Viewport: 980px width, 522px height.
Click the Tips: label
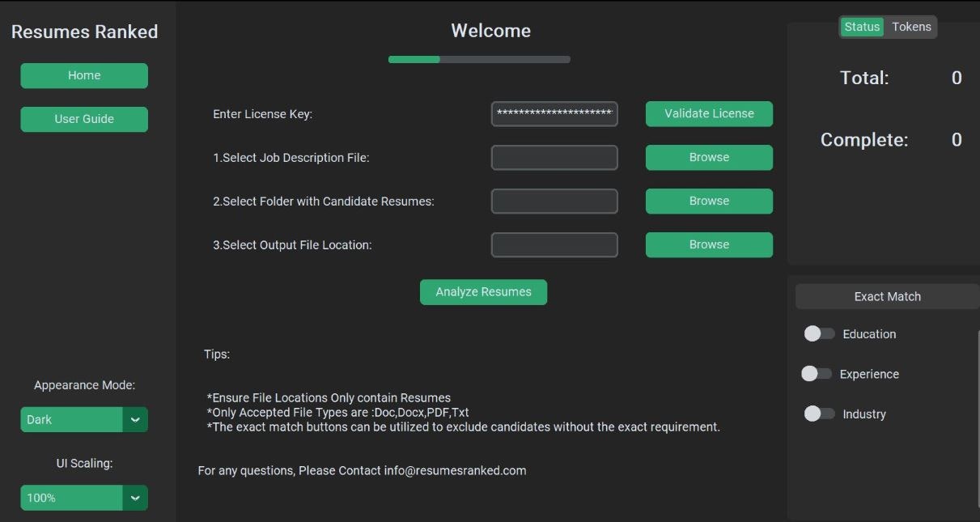(x=217, y=354)
